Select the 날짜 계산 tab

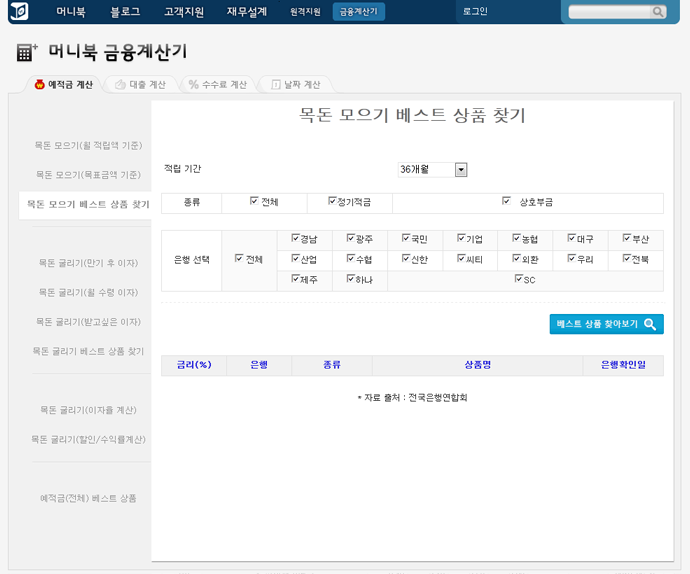click(295, 85)
